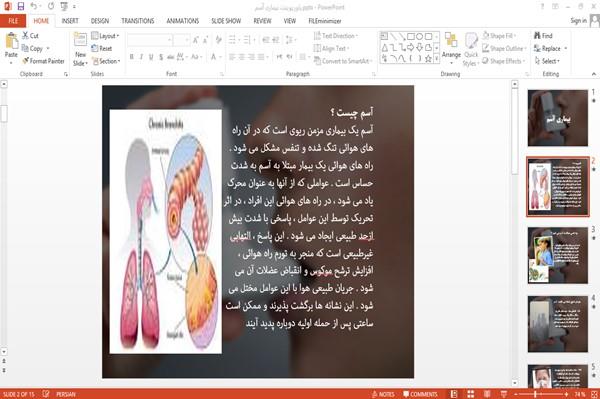The image size is (600, 399).
Task: Convert to SmartArt
Action: click(x=342, y=61)
